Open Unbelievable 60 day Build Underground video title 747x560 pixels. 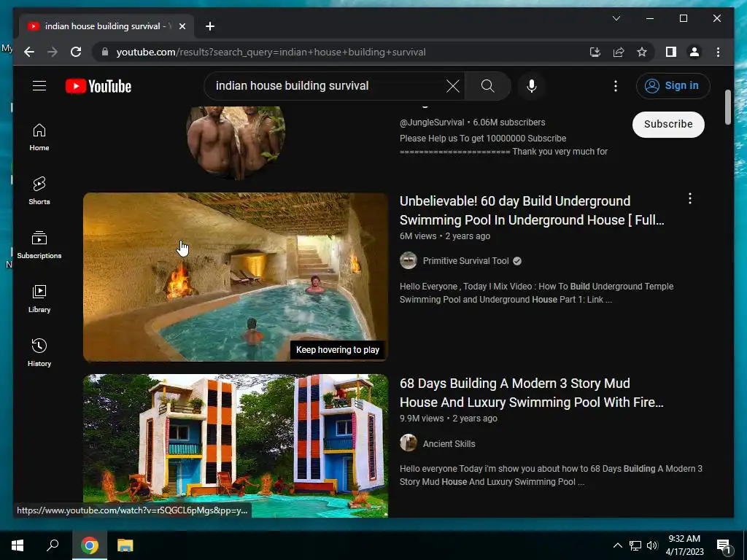pos(532,211)
